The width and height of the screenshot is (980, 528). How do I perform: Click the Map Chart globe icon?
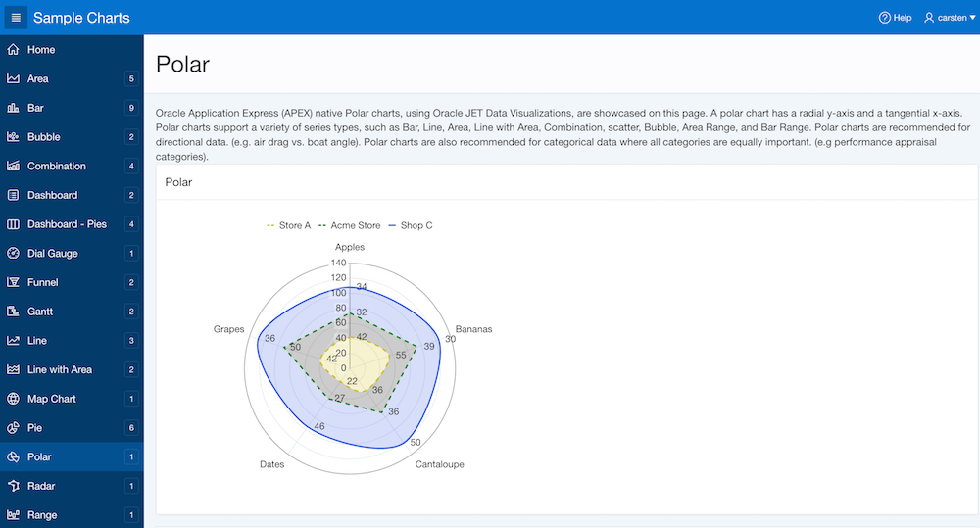[13, 399]
